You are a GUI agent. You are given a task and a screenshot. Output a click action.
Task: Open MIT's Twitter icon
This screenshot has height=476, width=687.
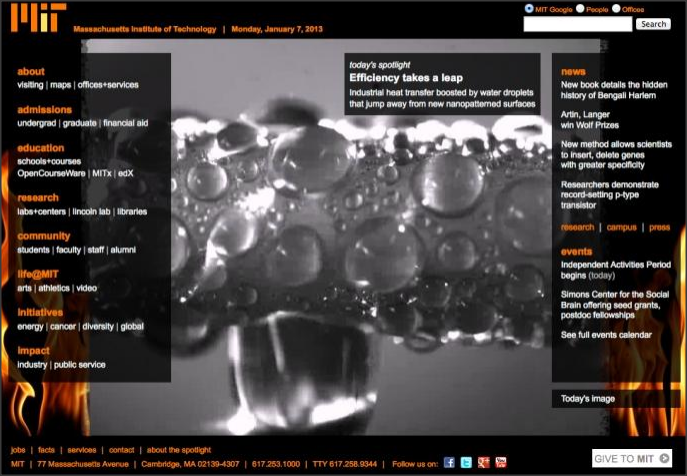pos(466,463)
